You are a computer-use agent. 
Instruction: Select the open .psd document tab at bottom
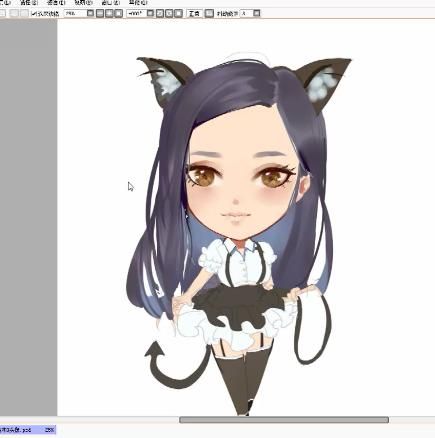[x=27, y=430]
